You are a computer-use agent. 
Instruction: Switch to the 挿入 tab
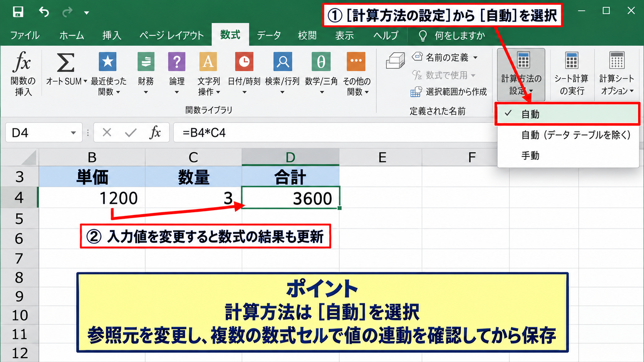click(x=112, y=35)
